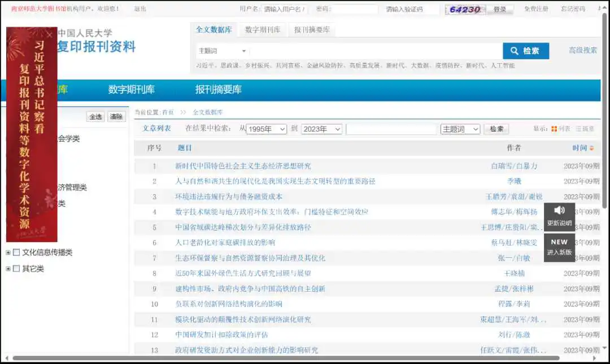
Task: Focus the main search text box
Action: pyautogui.click(x=376, y=51)
